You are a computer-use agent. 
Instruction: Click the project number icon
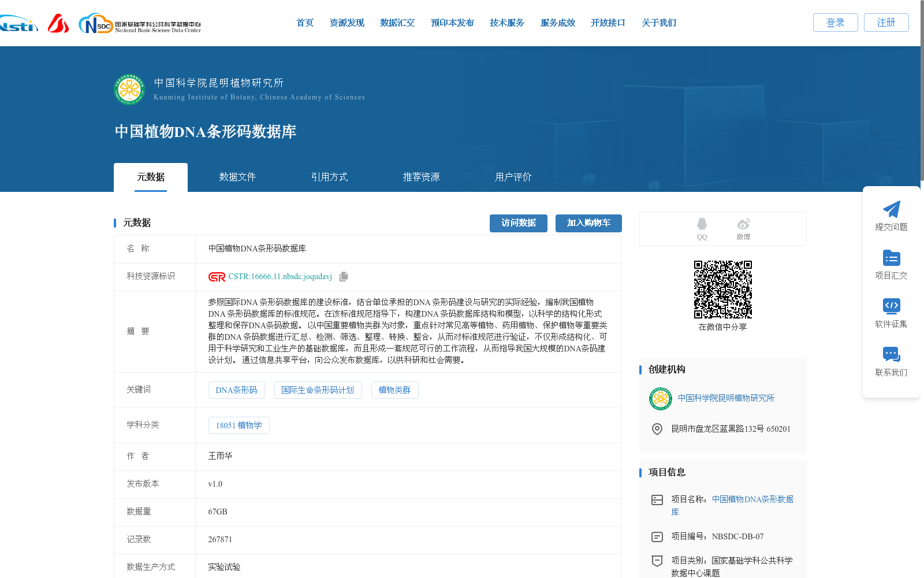[x=657, y=537]
